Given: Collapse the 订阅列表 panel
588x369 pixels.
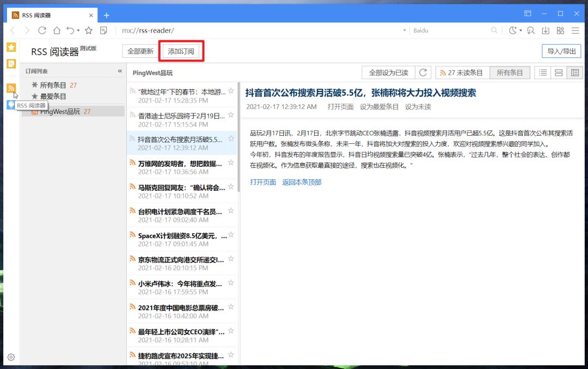Looking at the screenshot, I should (x=120, y=71).
